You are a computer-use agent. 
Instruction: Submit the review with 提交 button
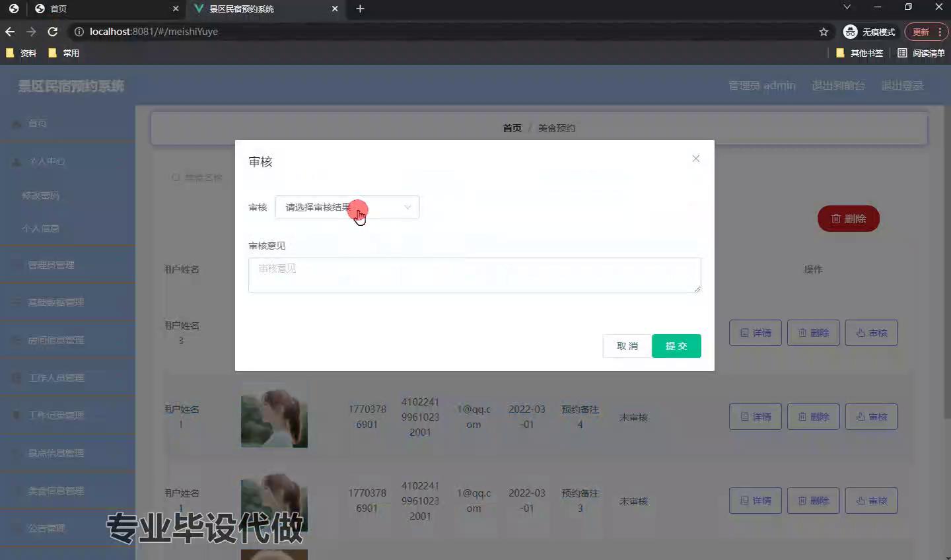[x=676, y=346]
